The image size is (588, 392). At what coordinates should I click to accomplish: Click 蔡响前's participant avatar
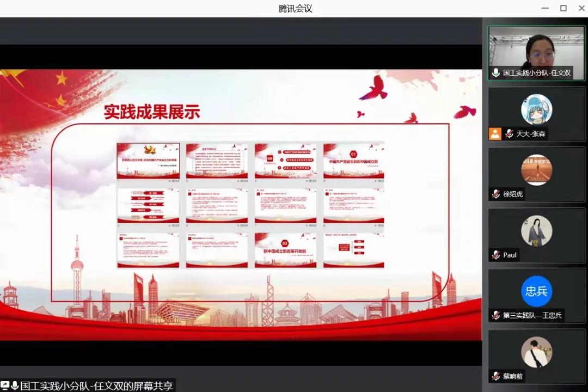point(536,352)
